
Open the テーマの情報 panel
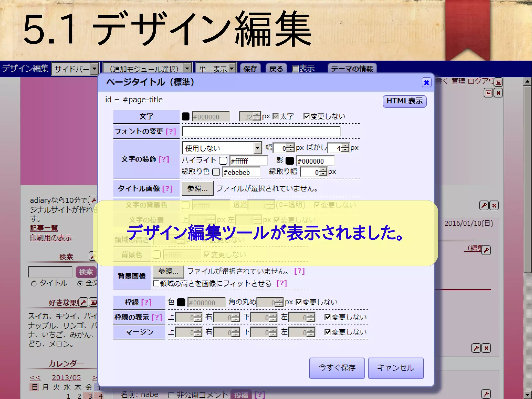352,69
